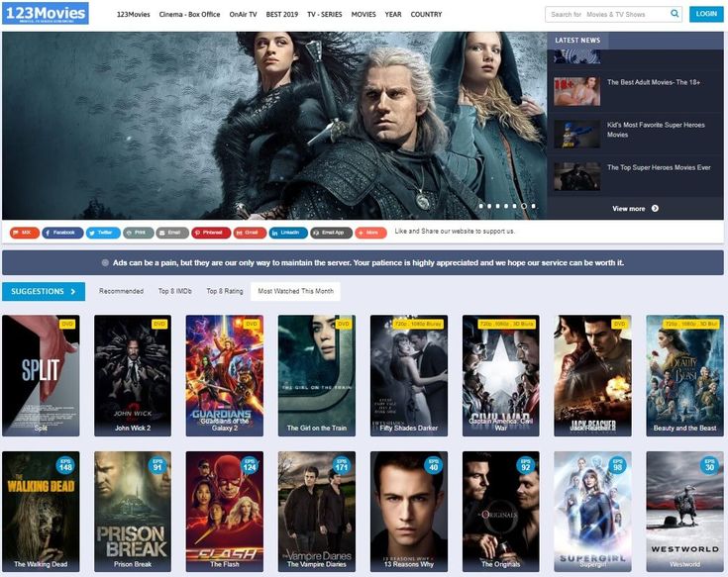The height and width of the screenshot is (577, 728).
Task: Open the Prison Break series poster
Action: click(133, 511)
